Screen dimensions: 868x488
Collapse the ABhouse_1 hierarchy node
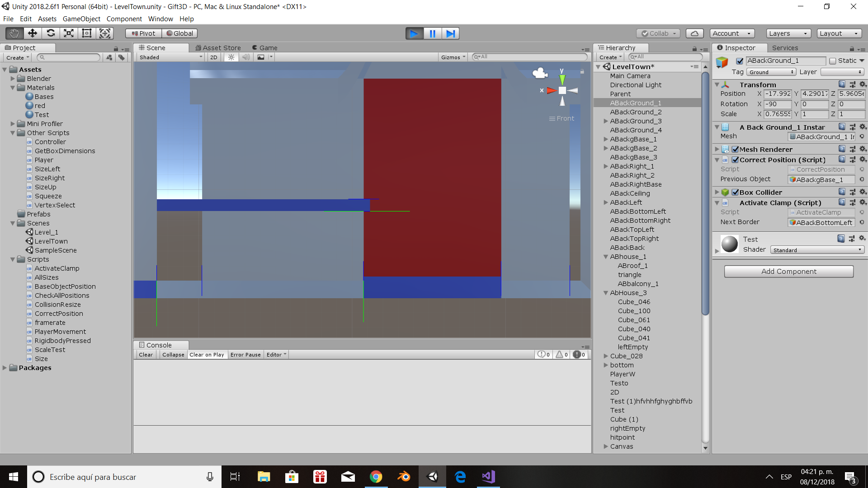[x=606, y=257]
